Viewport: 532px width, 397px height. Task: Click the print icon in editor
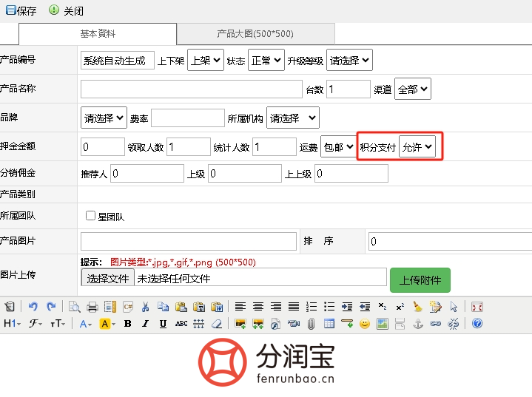coord(92,307)
